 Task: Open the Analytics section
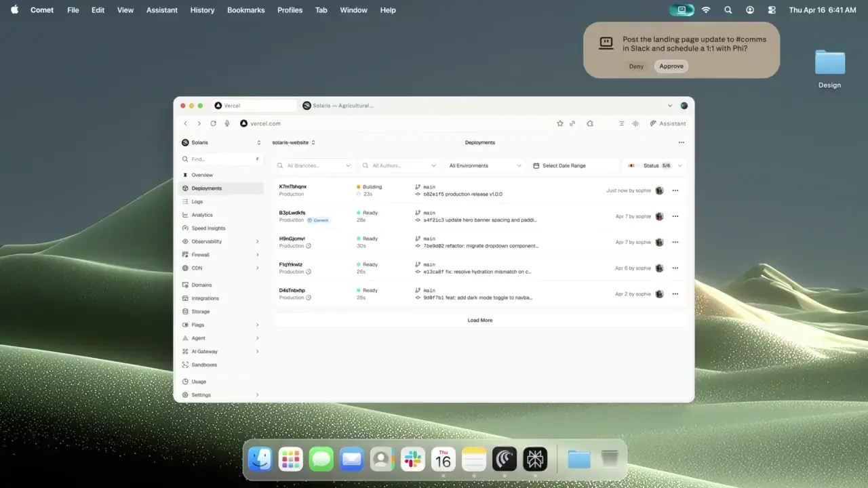click(x=221, y=215)
